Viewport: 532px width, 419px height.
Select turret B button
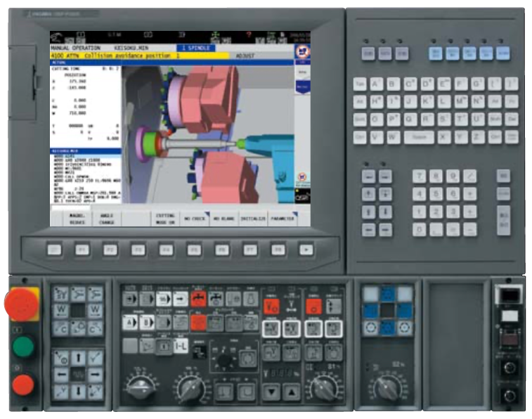(147, 322)
